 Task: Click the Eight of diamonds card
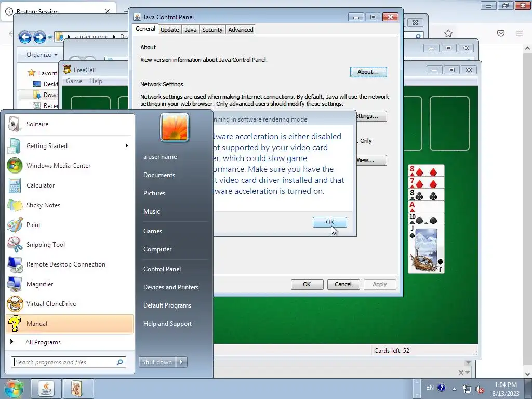426,170
